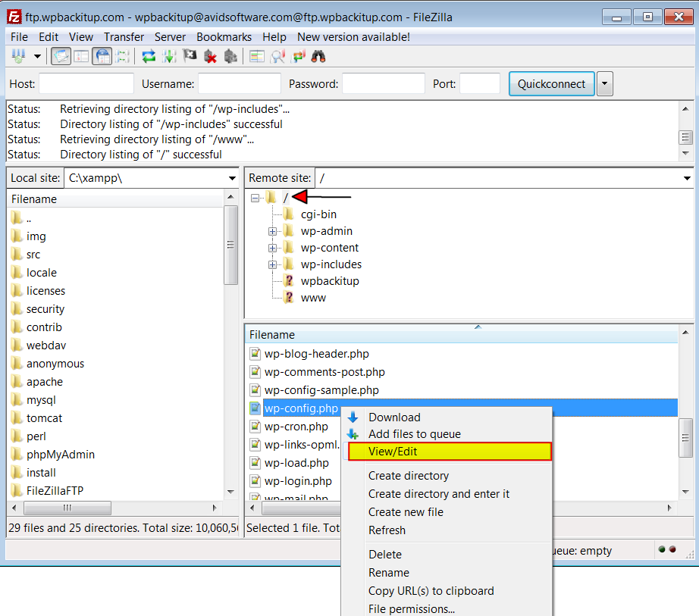Screen dimensions: 699x616
Task: Toggle directory comparison
Action: [277, 57]
